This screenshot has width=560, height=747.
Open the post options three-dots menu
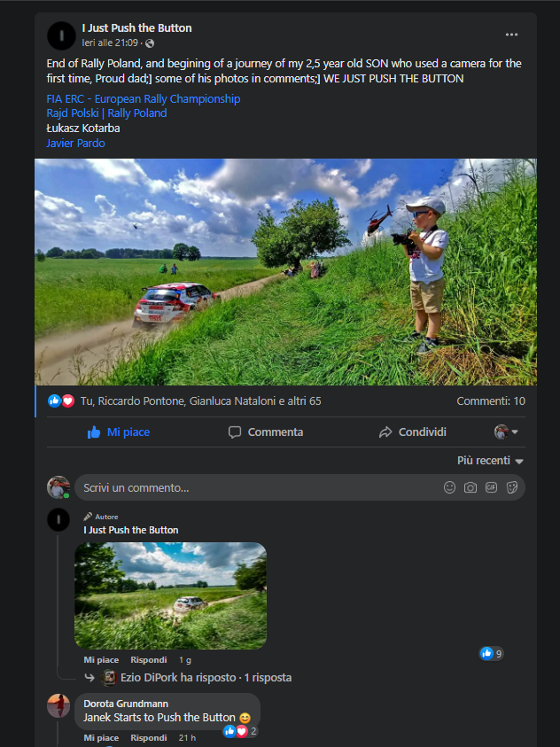click(511, 35)
